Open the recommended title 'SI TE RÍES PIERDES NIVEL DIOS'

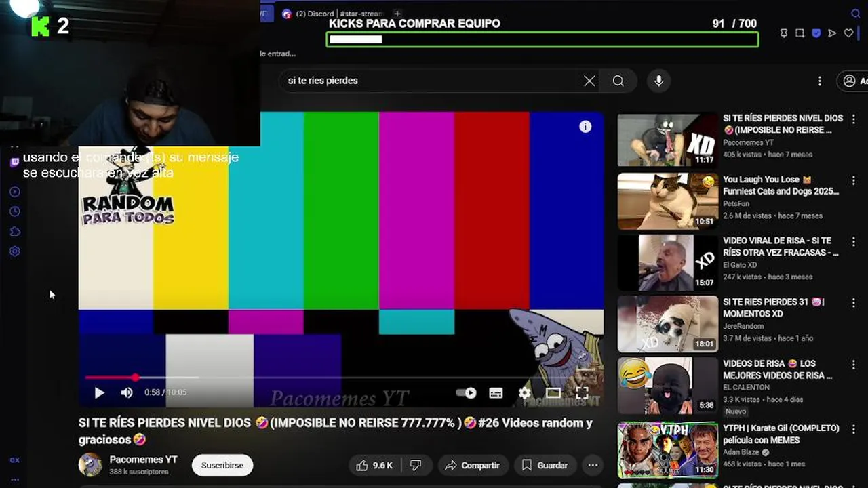[783, 124]
